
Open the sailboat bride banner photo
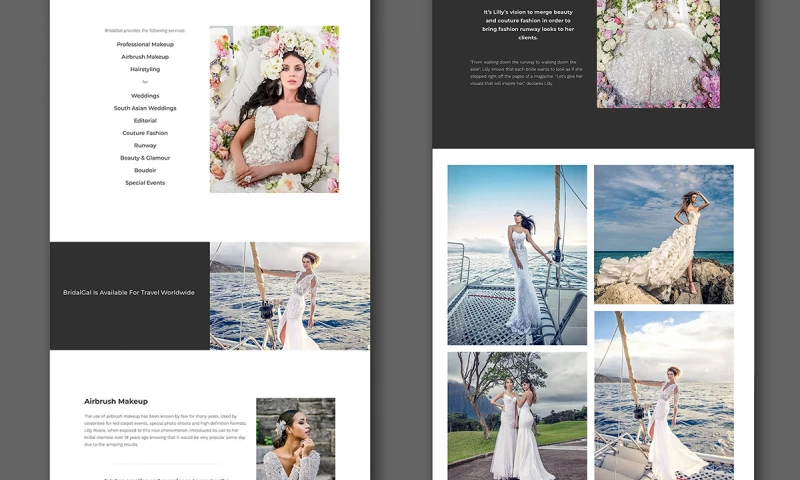pyautogui.click(x=290, y=296)
